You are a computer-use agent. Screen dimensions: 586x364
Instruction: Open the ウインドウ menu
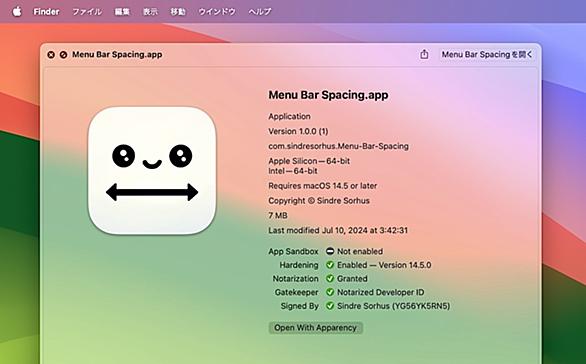pyautogui.click(x=217, y=12)
